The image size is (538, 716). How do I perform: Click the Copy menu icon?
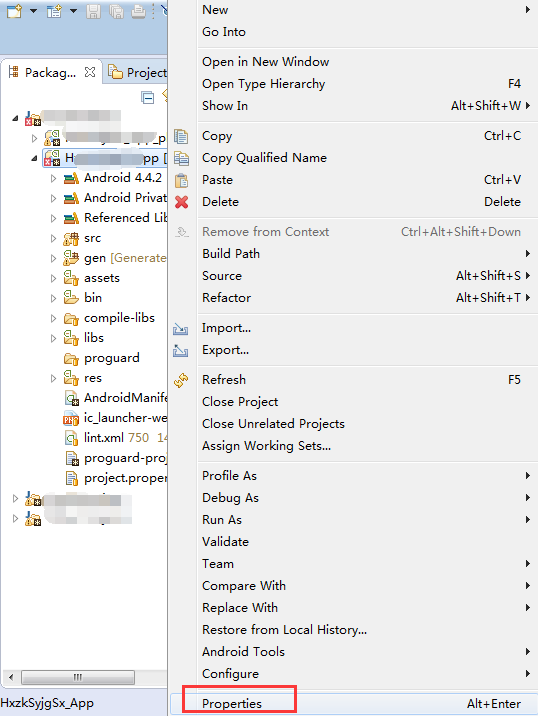(x=181, y=136)
